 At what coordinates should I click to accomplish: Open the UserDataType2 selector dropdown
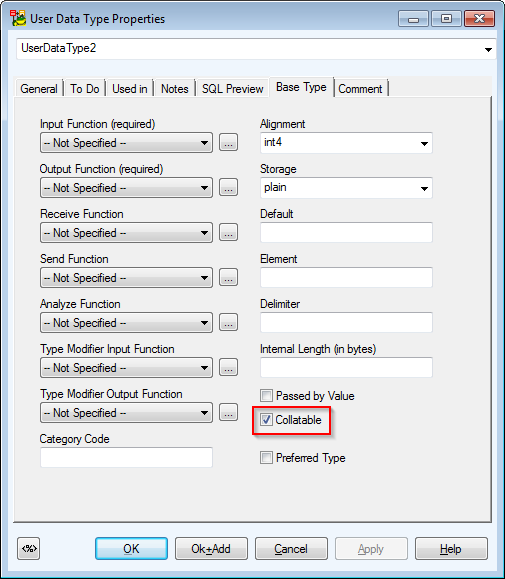click(256, 49)
